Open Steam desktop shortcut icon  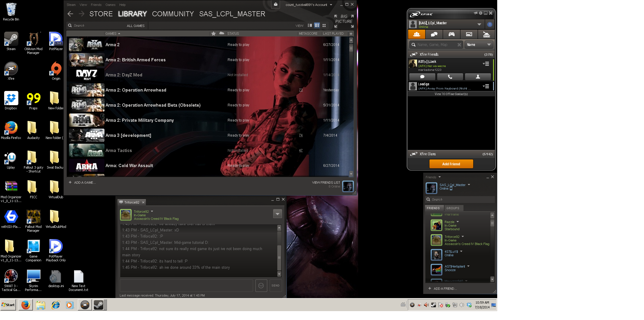[x=11, y=41]
